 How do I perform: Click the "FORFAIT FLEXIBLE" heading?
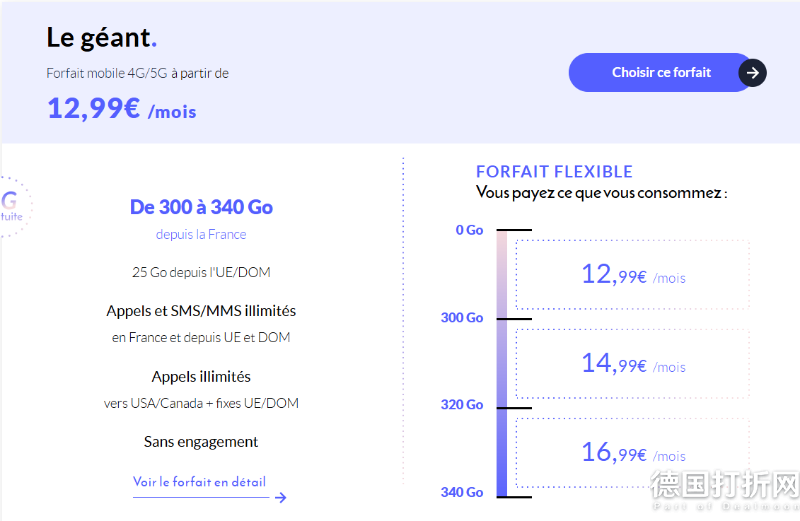tap(554, 172)
